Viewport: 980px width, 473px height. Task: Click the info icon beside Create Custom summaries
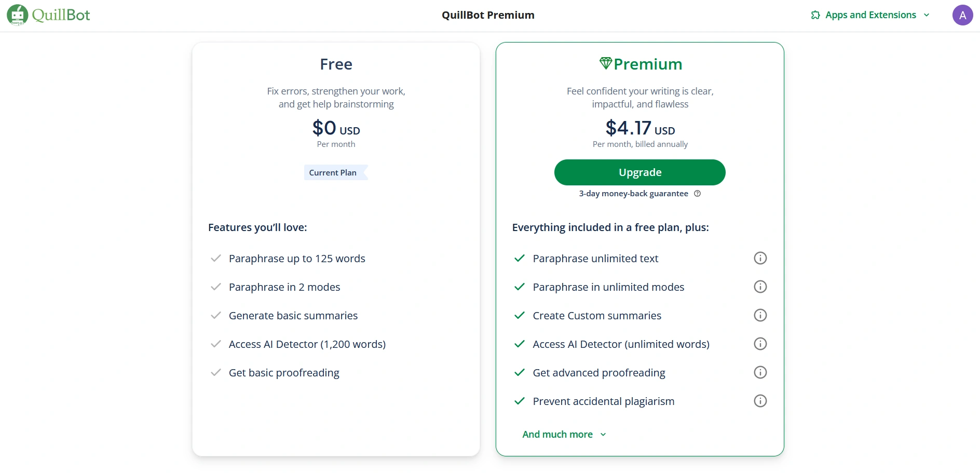(760, 315)
